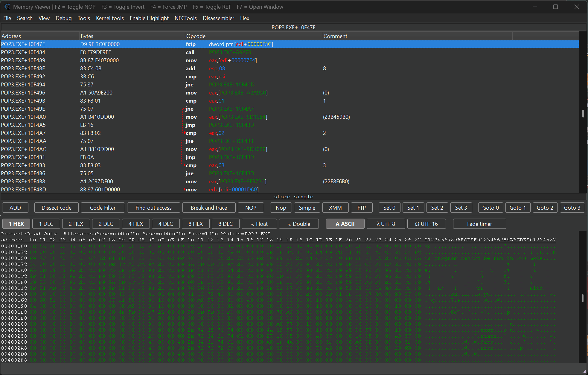The width and height of the screenshot is (588, 375).
Task: Click the Goto 2 bookmark button
Action: pyautogui.click(x=545, y=208)
